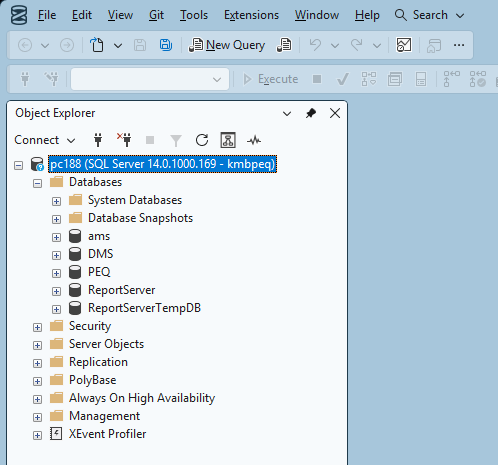Click the Activity Monitor icon in toolbar
The height and width of the screenshot is (465, 498).
[x=404, y=45]
